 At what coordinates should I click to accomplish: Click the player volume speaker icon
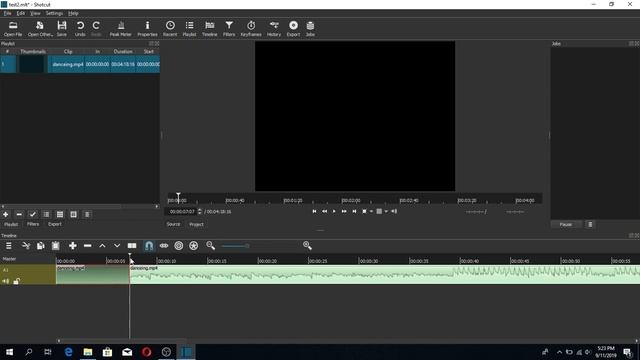coord(394,211)
